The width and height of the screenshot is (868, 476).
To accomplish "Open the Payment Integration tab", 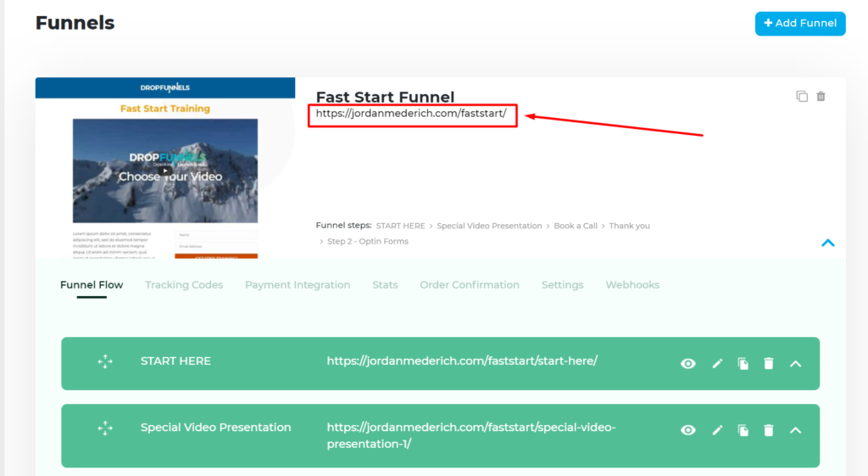I will pos(298,285).
